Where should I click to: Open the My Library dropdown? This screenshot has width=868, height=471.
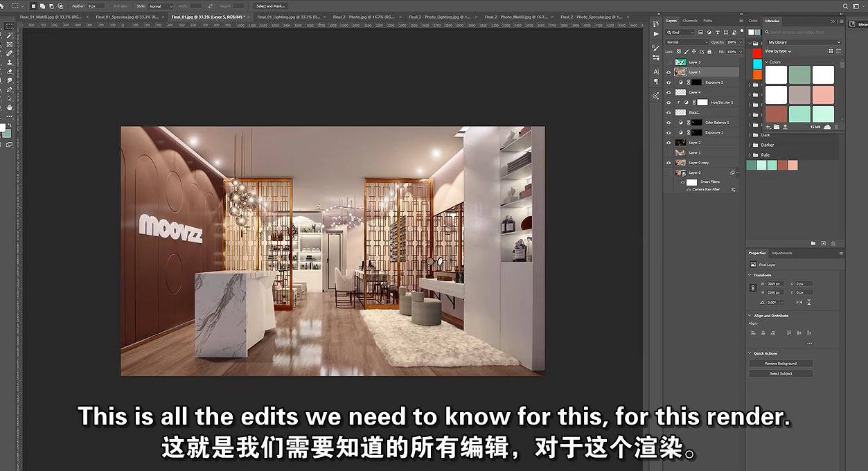point(804,42)
